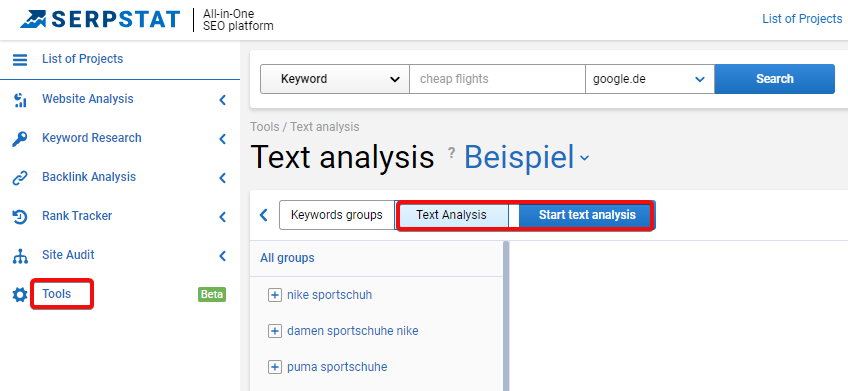Click the blue Search button
848x391 pixels.
pyautogui.click(x=774, y=79)
